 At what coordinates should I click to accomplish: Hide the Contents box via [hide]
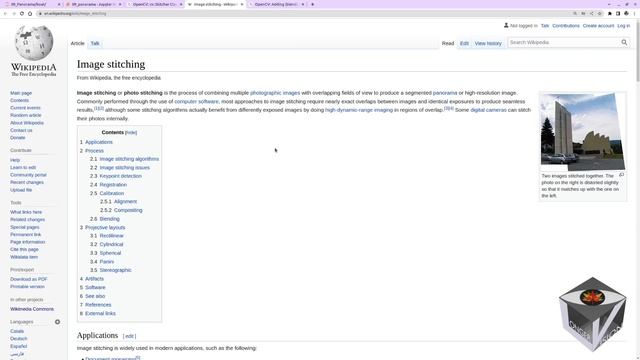pyautogui.click(x=131, y=133)
